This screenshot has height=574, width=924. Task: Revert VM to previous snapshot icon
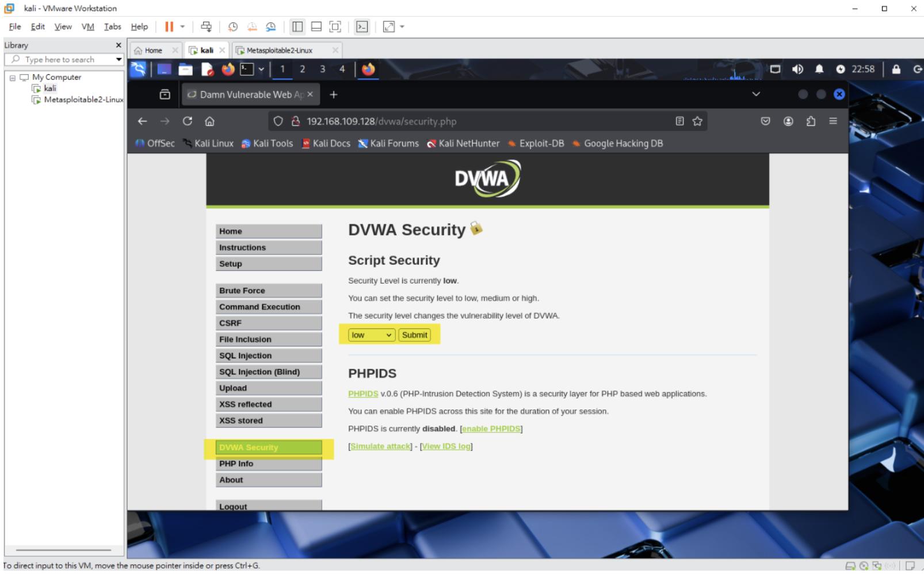pyautogui.click(x=252, y=26)
